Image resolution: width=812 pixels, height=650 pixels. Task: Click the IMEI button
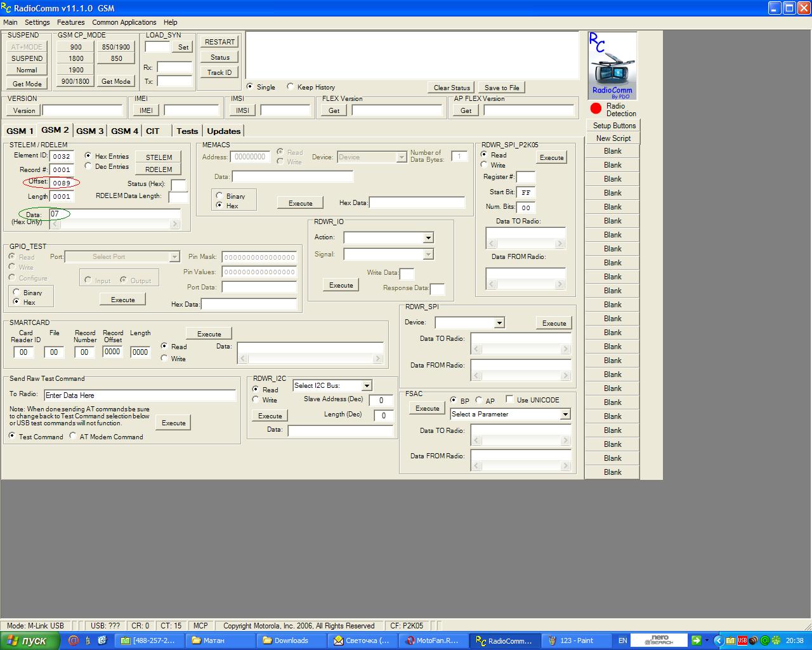146,110
